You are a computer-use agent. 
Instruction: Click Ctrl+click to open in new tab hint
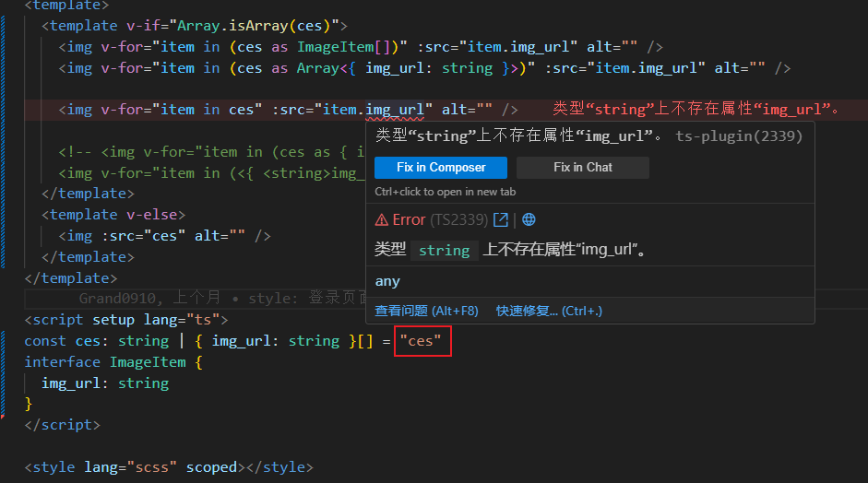446,192
